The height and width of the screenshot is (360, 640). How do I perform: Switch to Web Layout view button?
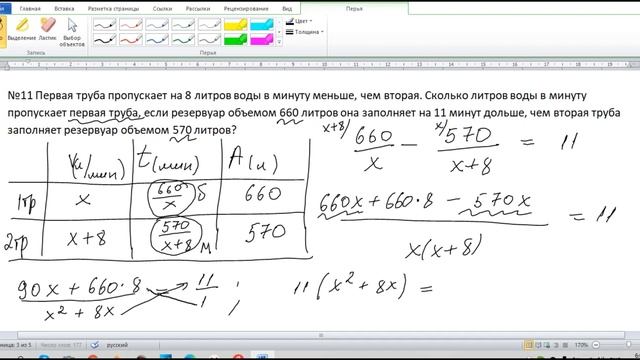(547, 345)
